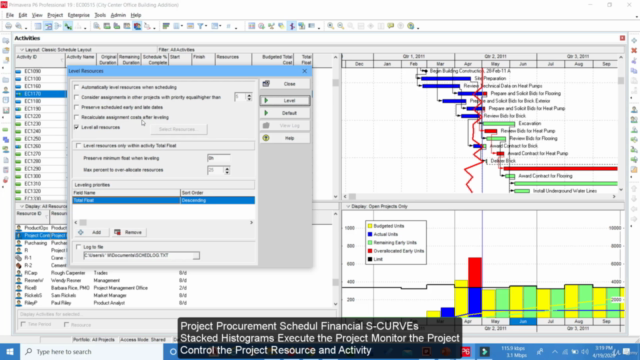This screenshot has height=360, width=640.
Task: Open the File menu
Action: [x=10, y=15]
